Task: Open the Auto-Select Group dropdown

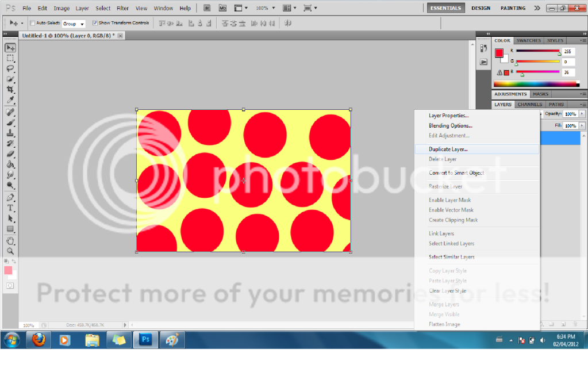Action: tap(74, 24)
